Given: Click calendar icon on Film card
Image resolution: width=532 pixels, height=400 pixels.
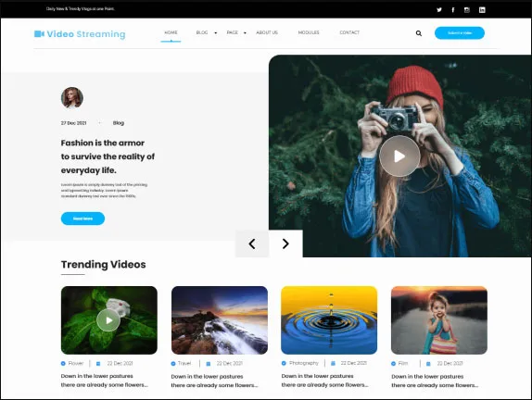Looking at the screenshot, I should click(428, 364).
